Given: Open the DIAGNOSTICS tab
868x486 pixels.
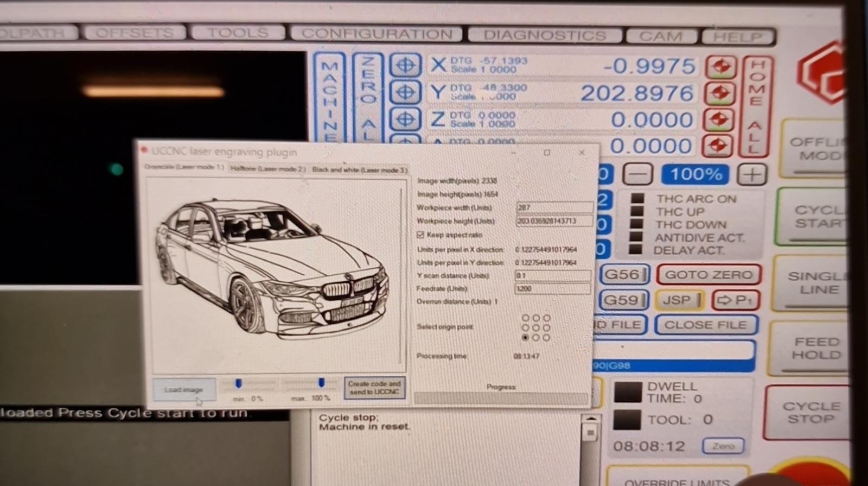Looking at the screenshot, I should [544, 35].
